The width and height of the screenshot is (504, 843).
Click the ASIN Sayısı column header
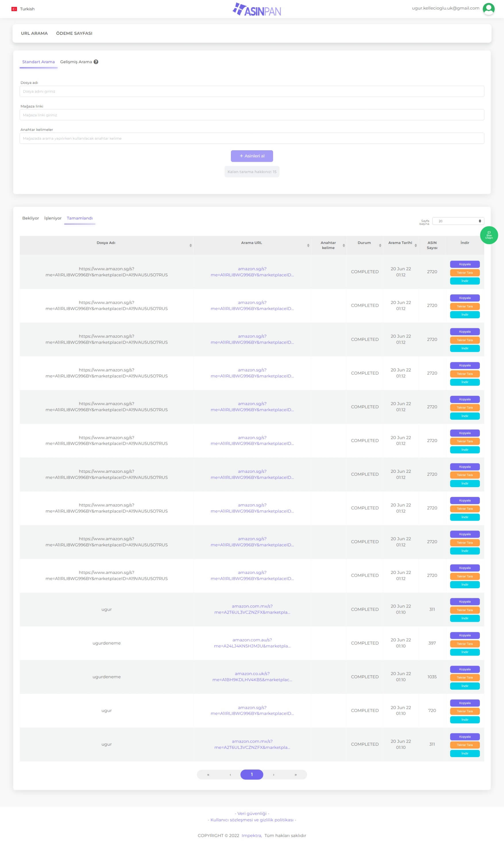(x=432, y=245)
